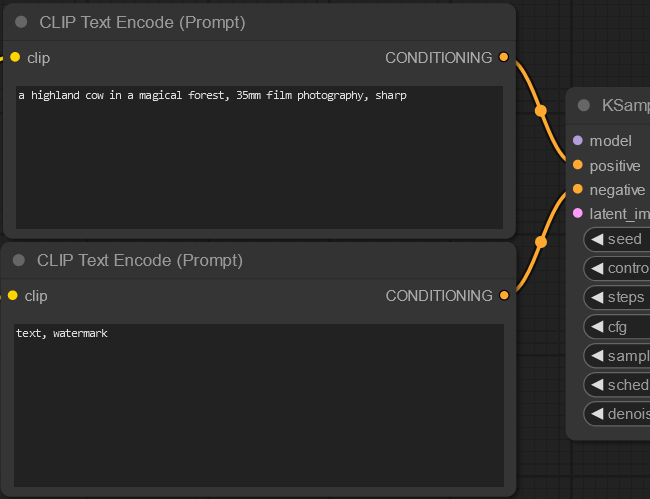This screenshot has height=499, width=650.
Task: Decrease the steps value with left arrow
Action: pos(597,297)
